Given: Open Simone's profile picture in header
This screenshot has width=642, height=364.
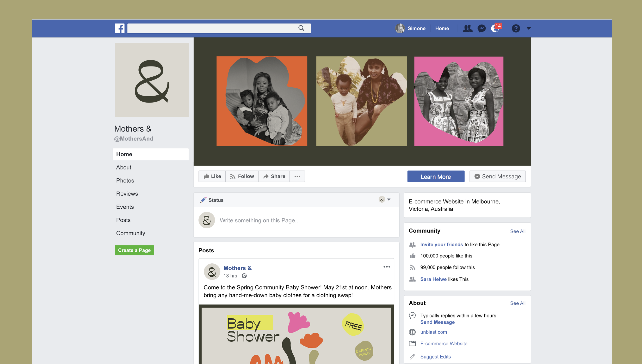Looking at the screenshot, I should click(x=400, y=28).
